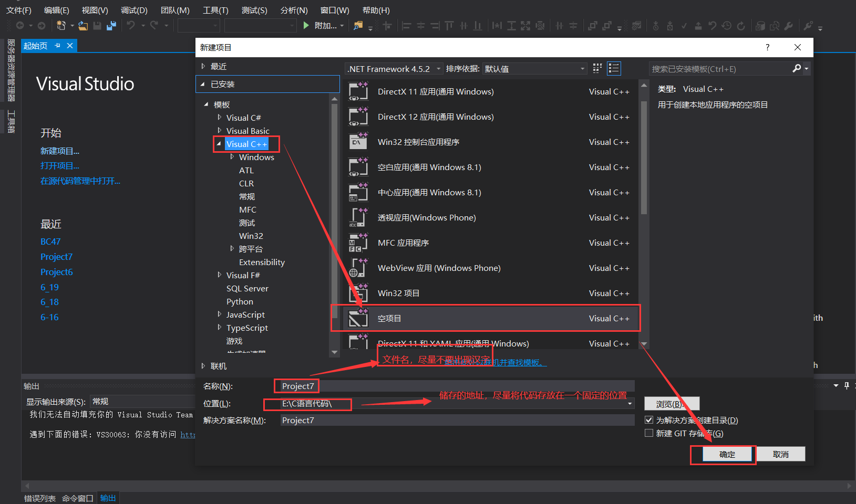Screen dimensions: 856x504
Task: Toggle the New Git repository checkbox
Action: 649,433
